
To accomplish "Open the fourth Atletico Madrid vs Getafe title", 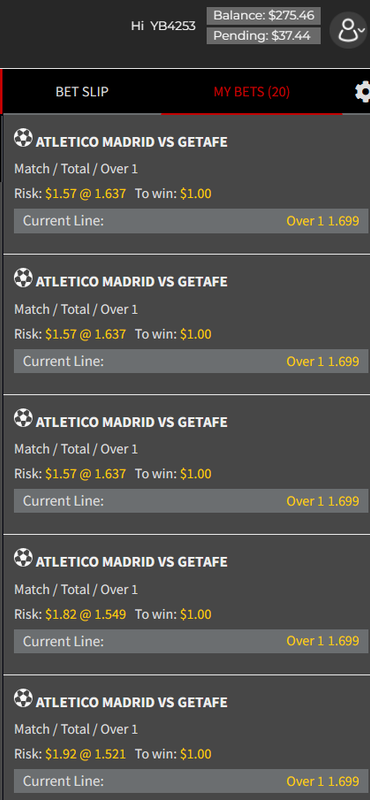I will [132, 562].
